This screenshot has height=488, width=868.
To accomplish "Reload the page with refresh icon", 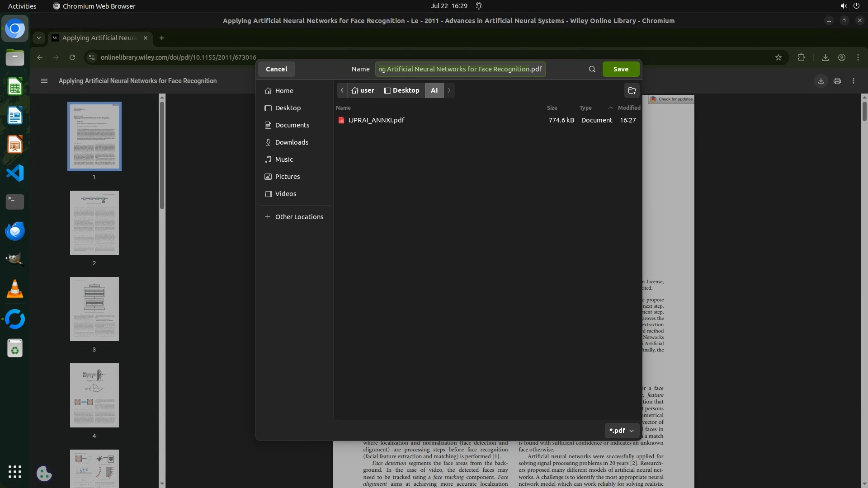I will click(x=72, y=57).
